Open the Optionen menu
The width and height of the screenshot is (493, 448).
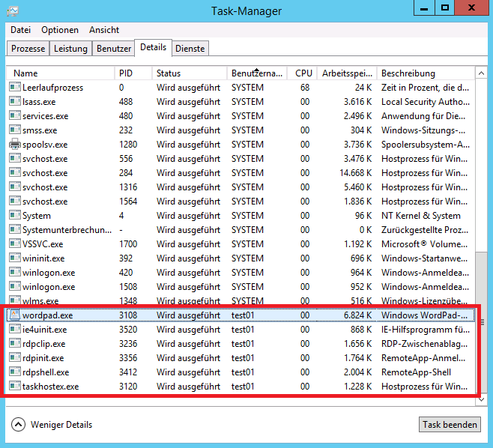click(x=60, y=30)
